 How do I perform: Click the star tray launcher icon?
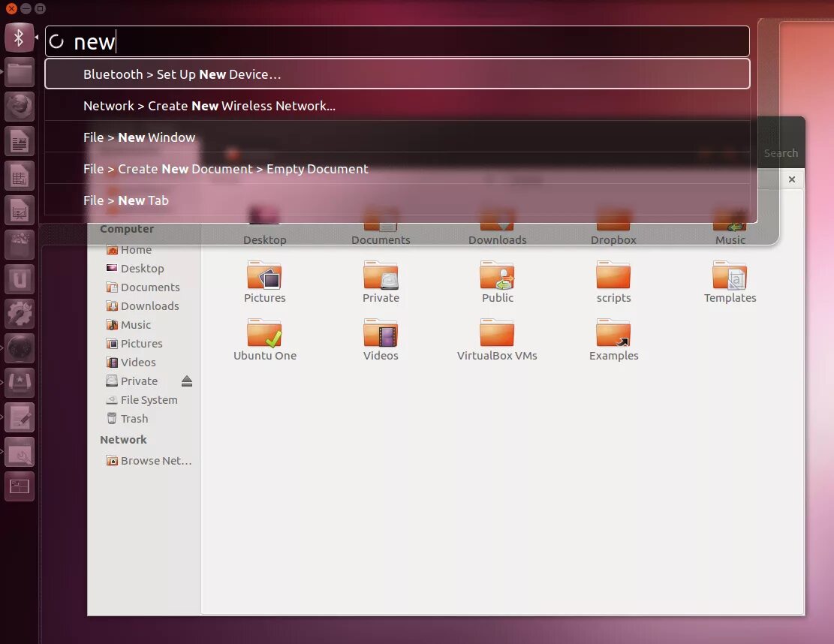pos(20,383)
